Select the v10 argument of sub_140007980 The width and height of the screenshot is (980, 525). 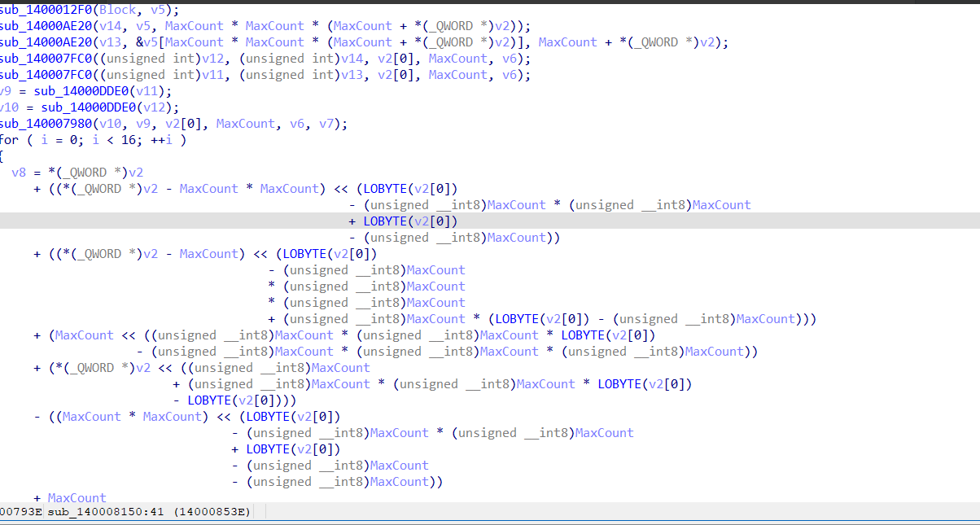click(110, 124)
